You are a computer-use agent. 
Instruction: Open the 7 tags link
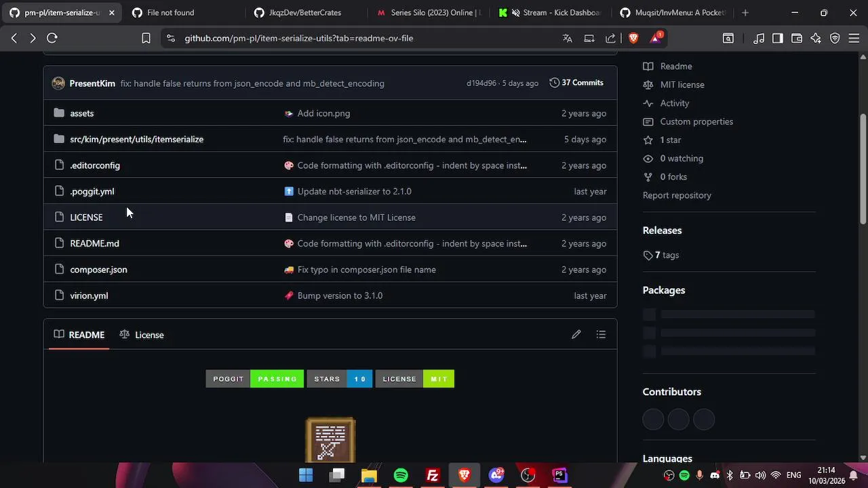[x=661, y=256]
